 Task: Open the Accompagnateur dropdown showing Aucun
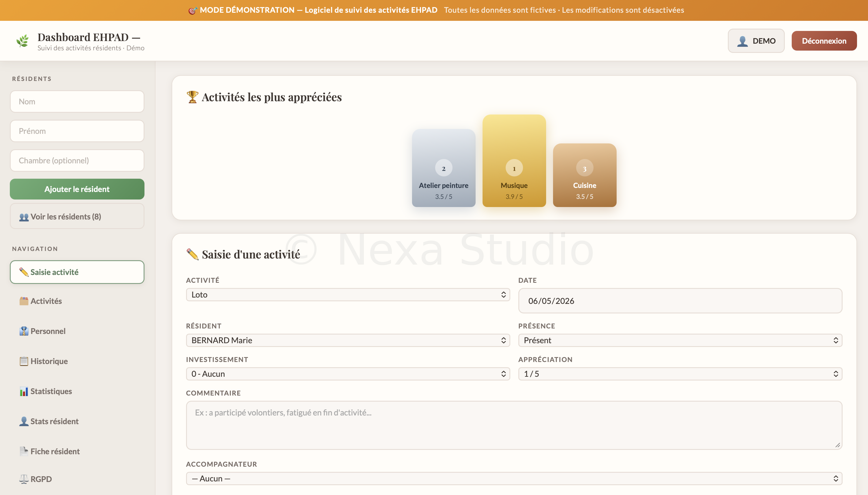(514, 479)
